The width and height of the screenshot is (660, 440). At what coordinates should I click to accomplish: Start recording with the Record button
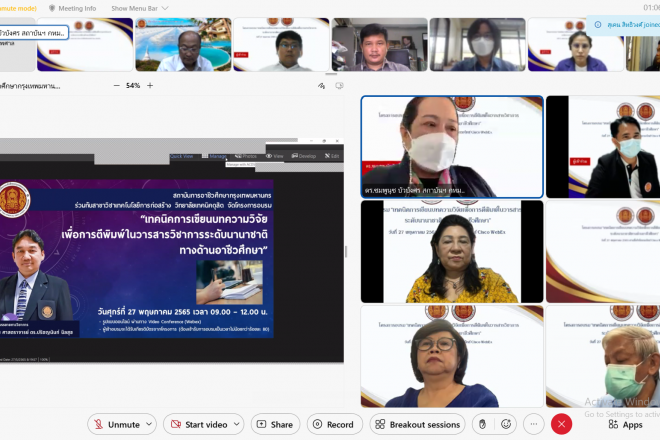(334, 424)
